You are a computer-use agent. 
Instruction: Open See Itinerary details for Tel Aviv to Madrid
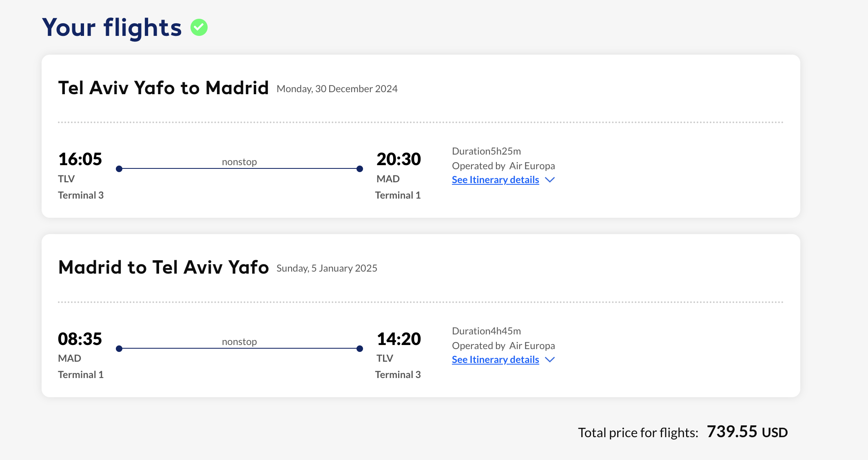[x=495, y=180]
